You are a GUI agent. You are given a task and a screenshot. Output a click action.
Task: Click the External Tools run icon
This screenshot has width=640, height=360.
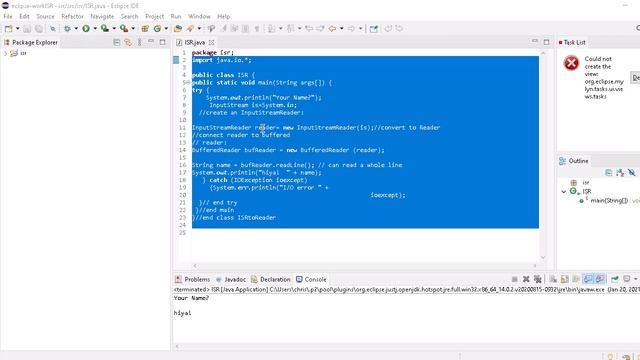(x=124, y=29)
